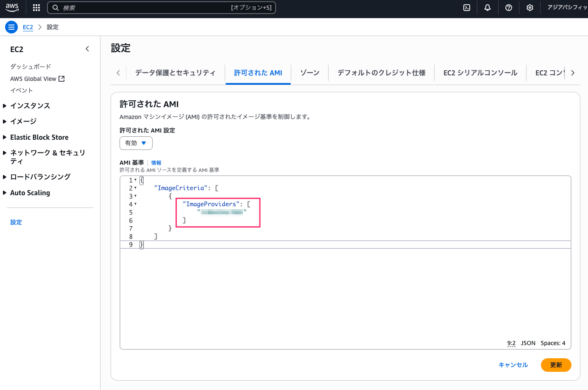Click the EC2 breadcrumb link
Viewport: 588px width, 390px height.
[28, 27]
